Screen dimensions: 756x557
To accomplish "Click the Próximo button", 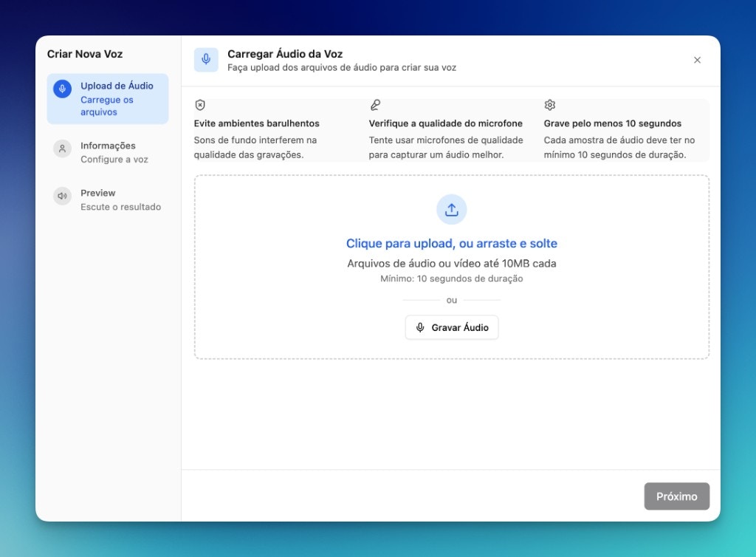I will coord(676,496).
